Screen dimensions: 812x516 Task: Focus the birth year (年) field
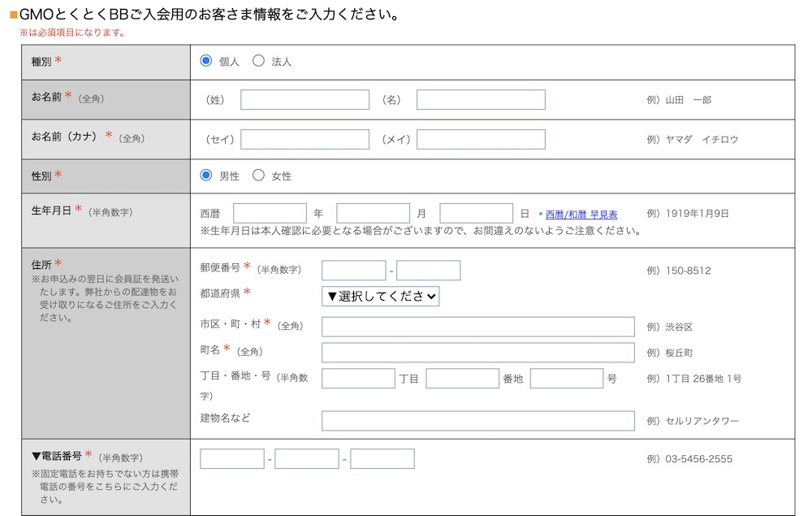pyautogui.click(x=270, y=214)
